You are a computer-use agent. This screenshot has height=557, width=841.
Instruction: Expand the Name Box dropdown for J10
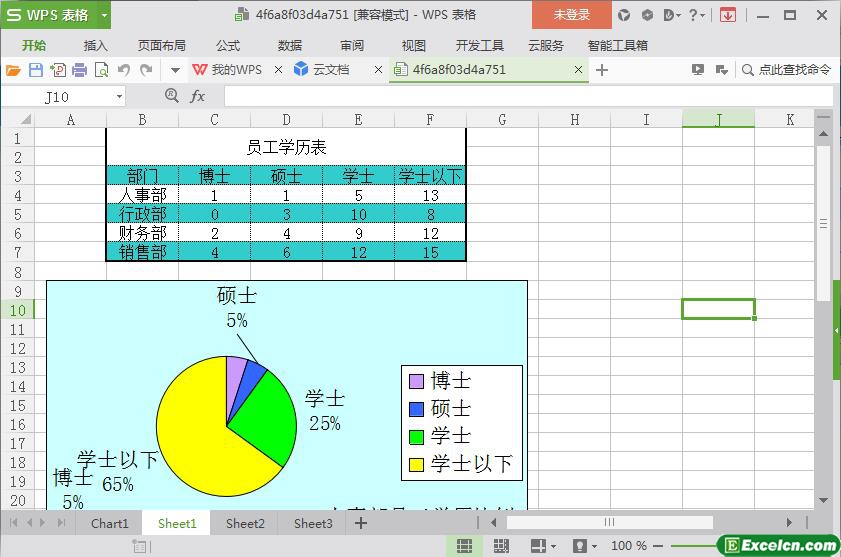tap(120, 97)
